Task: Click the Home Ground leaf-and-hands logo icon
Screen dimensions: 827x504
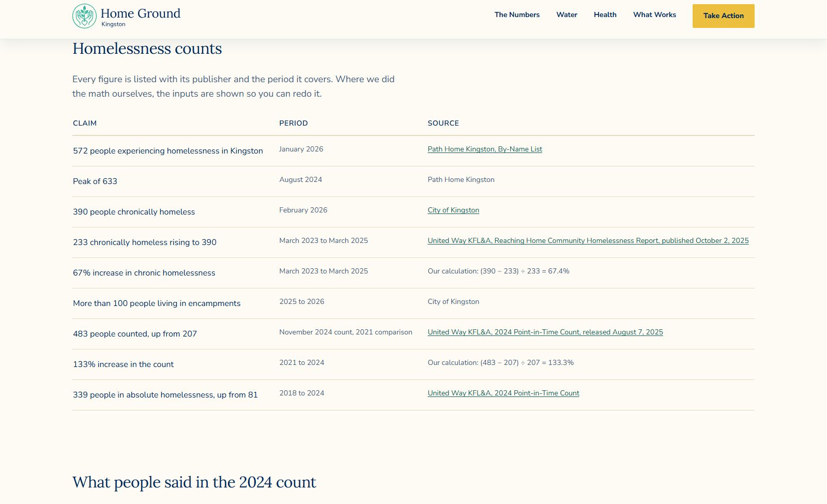Action: (84, 16)
